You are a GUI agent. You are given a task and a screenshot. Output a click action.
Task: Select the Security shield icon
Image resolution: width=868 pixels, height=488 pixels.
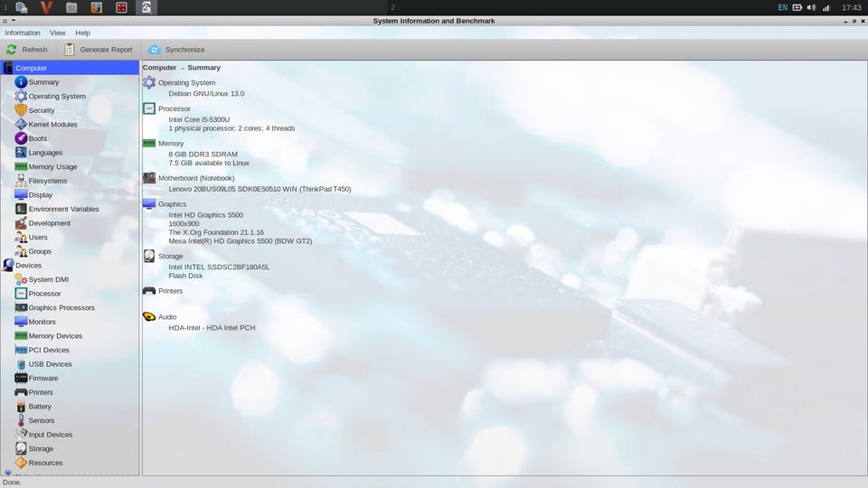tap(21, 110)
